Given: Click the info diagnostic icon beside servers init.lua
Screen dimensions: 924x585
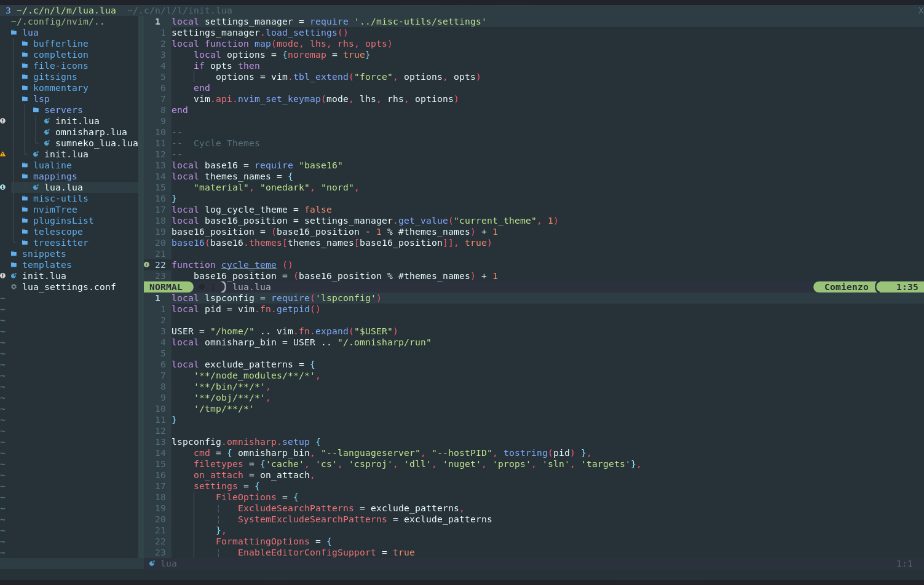Looking at the screenshot, I should pos(4,121).
